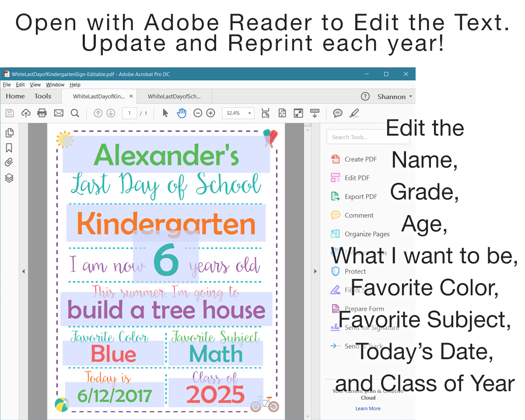Upload file to cloud icon
The width and height of the screenshot is (525, 420).
click(x=26, y=113)
